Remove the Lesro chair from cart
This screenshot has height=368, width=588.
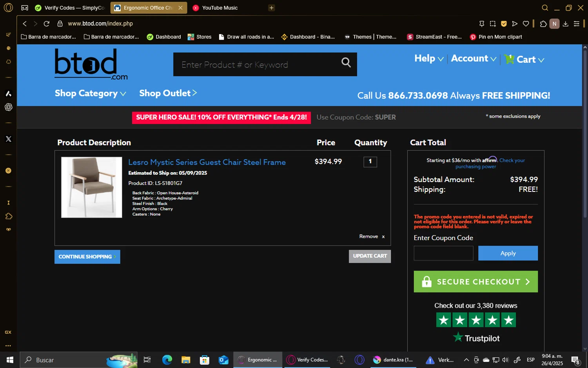pos(372,237)
